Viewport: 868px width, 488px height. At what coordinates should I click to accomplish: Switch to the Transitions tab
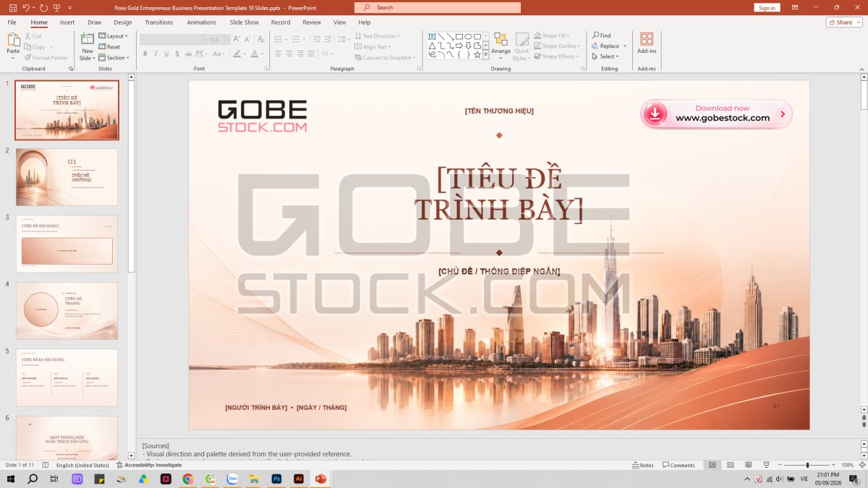(159, 22)
